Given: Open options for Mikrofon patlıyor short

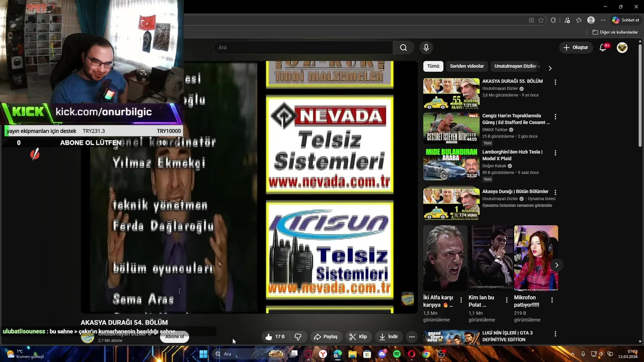Looking at the screenshot, I should point(552,300).
